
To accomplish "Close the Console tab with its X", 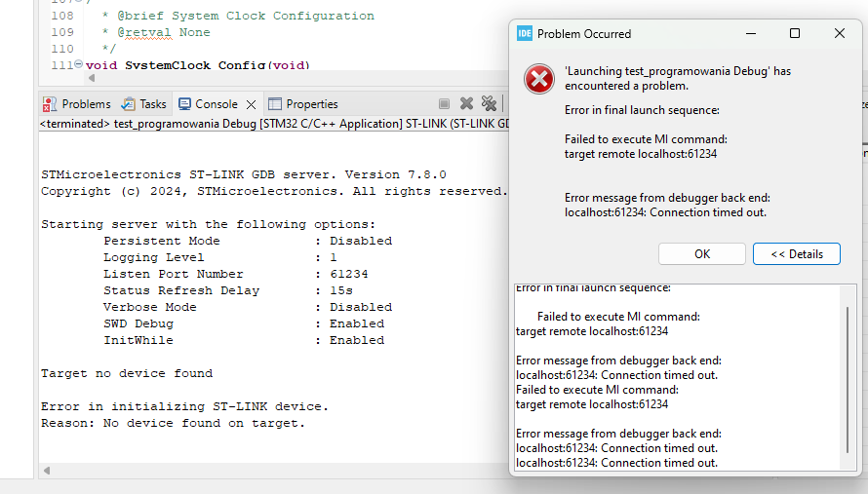I will click(251, 104).
